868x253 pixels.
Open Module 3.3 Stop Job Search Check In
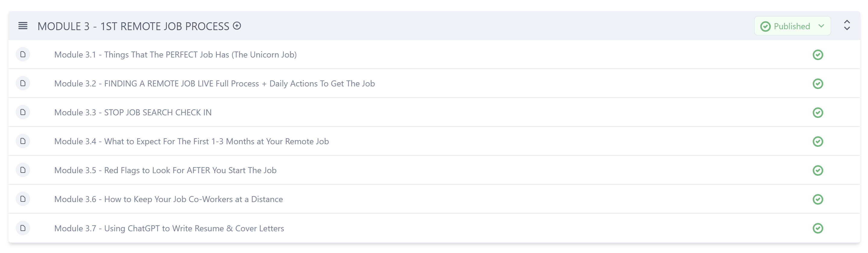pos(133,113)
